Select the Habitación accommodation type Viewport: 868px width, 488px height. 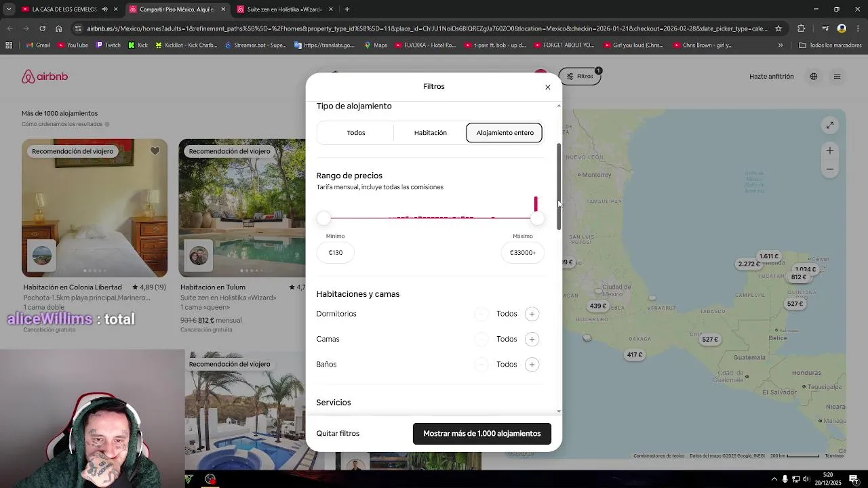[431, 133]
